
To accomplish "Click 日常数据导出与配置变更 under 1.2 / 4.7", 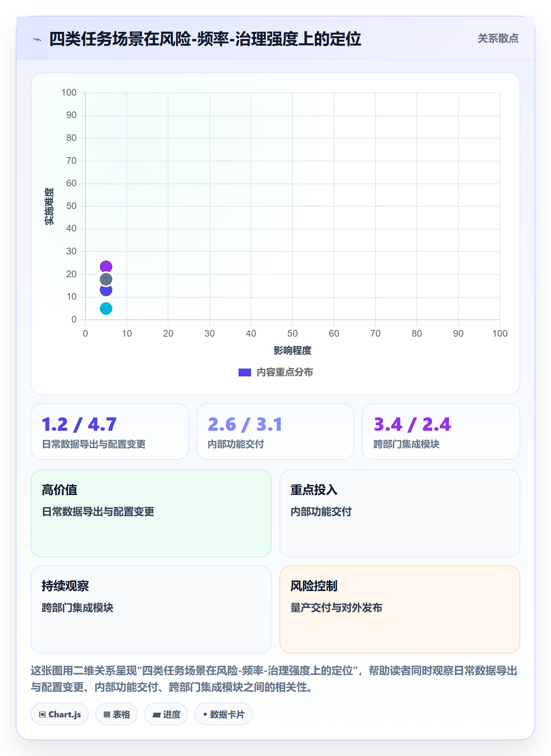I will click(x=94, y=444).
